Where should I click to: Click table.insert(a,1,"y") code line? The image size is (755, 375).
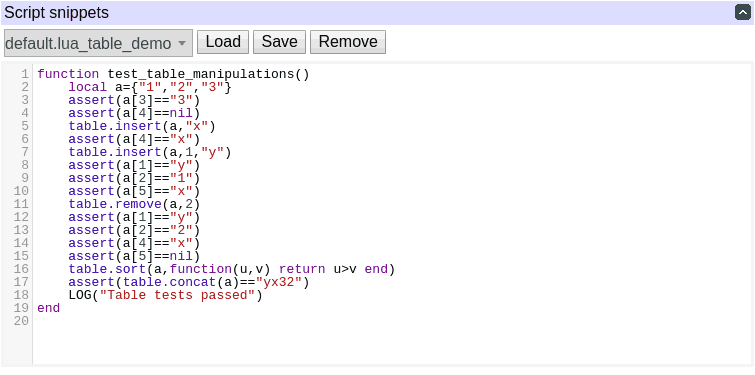[150, 152]
